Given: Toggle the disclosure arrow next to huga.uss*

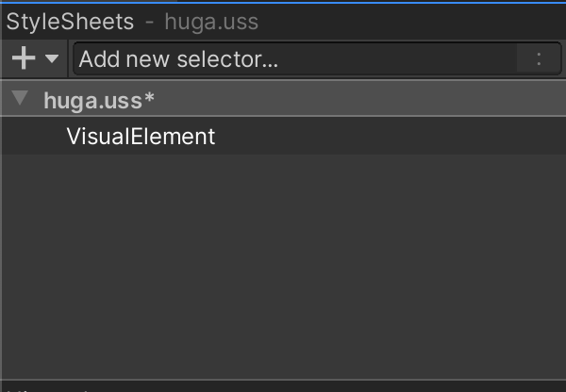Looking at the screenshot, I should [21, 99].
